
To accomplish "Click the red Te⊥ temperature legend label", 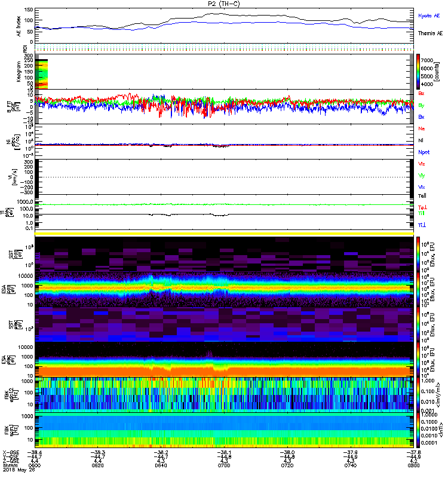I will [422, 207].
